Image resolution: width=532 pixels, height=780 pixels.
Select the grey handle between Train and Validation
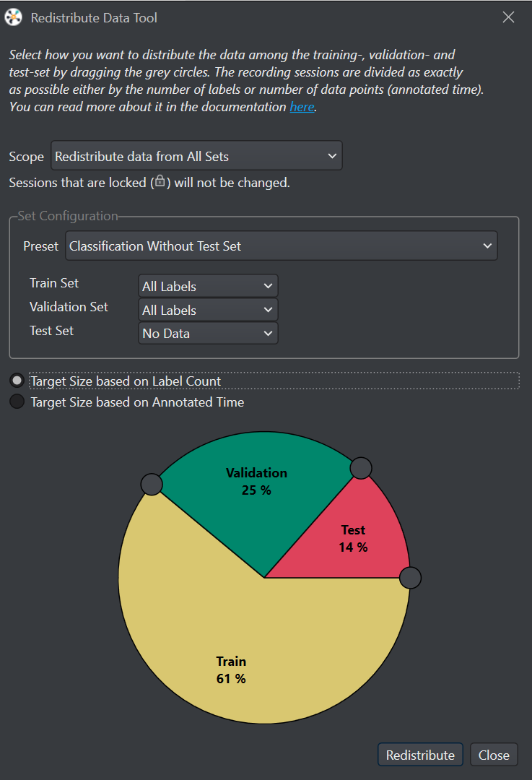pyautogui.click(x=152, y=484)
